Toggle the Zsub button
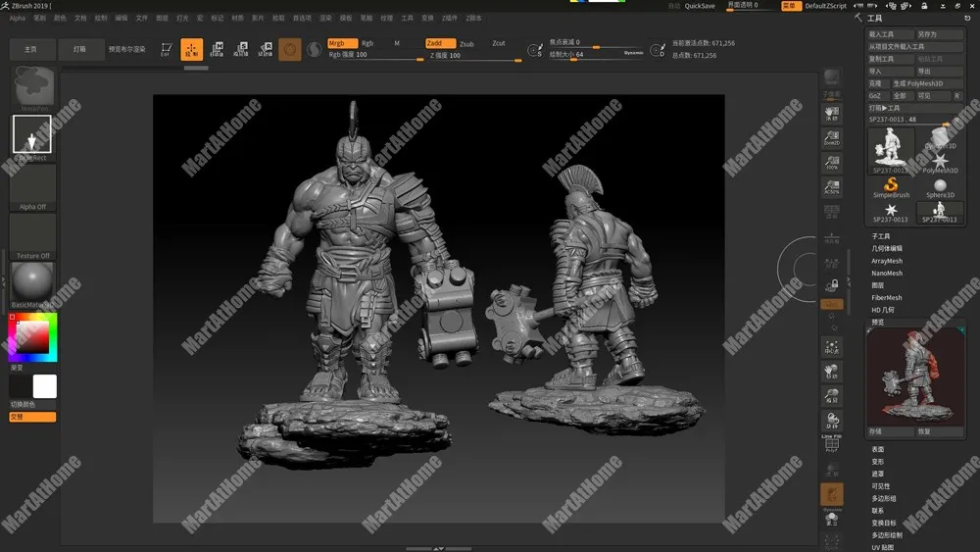The width and height of the screenshot is (980, 552). [x=466, y=44]
